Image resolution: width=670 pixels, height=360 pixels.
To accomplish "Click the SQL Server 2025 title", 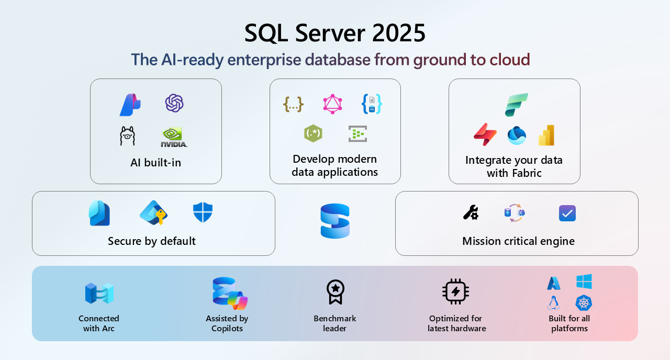I will click(335, 33).
